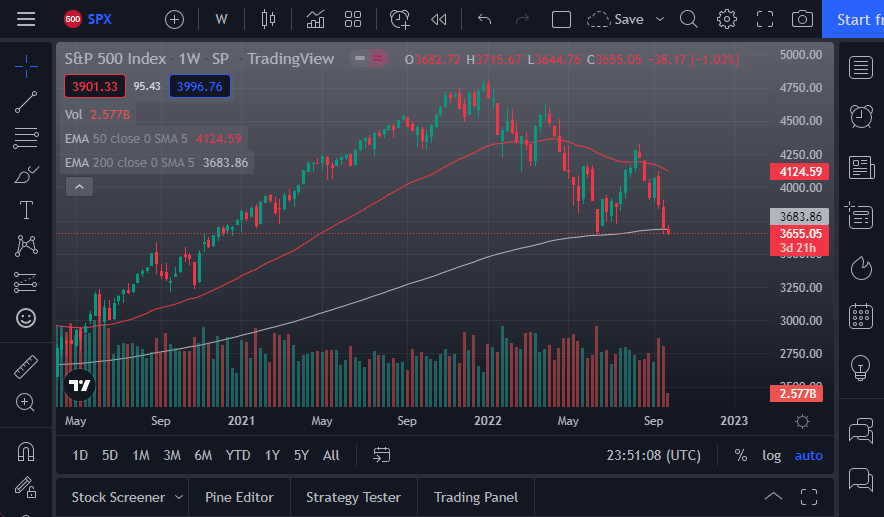Collapse the indicator legend chevron
This screenshot has width=884, height=517.
[x=79, y=186]
